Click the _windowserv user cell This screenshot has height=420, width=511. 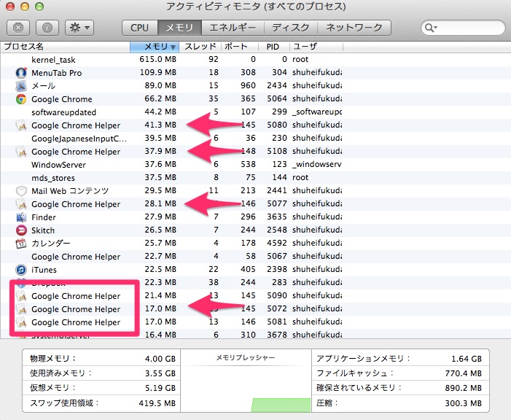(317, 164)
